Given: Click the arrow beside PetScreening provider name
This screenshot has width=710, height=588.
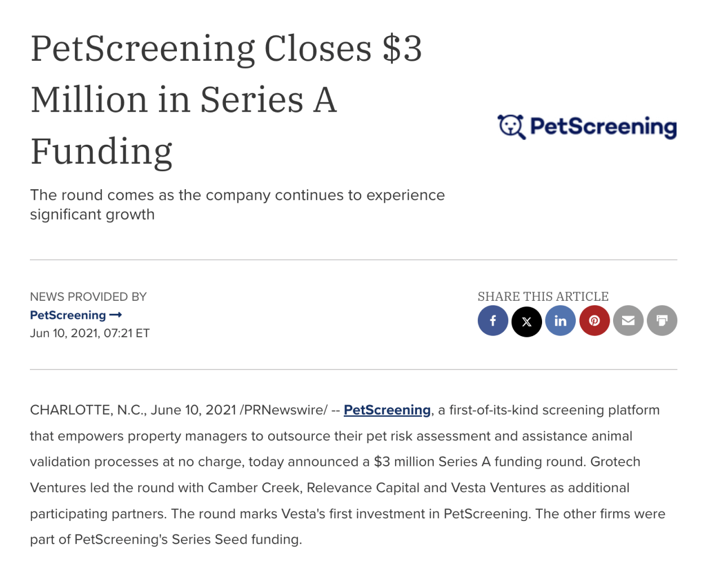Looking at the screenshot, I should (x=116, y=315).
